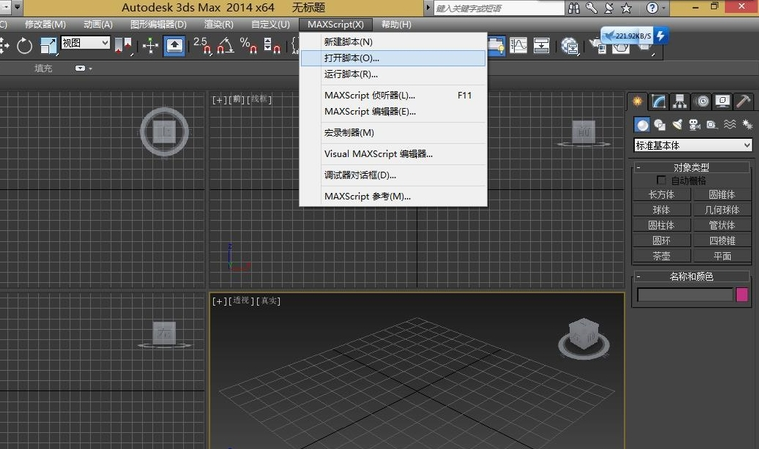Open Schematic View icon
This screenshot has height=449, width=759.
pyautogui.click(x=542, y=46)
